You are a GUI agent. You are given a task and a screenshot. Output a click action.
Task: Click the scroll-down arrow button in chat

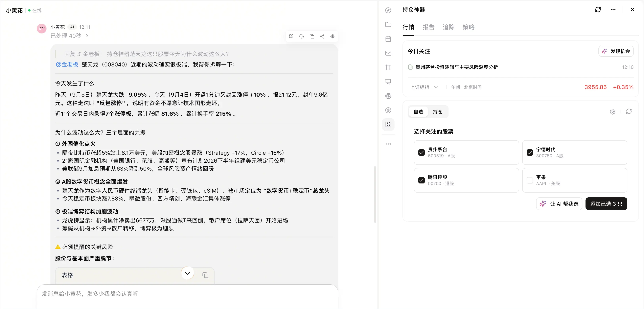pos(187,273)
